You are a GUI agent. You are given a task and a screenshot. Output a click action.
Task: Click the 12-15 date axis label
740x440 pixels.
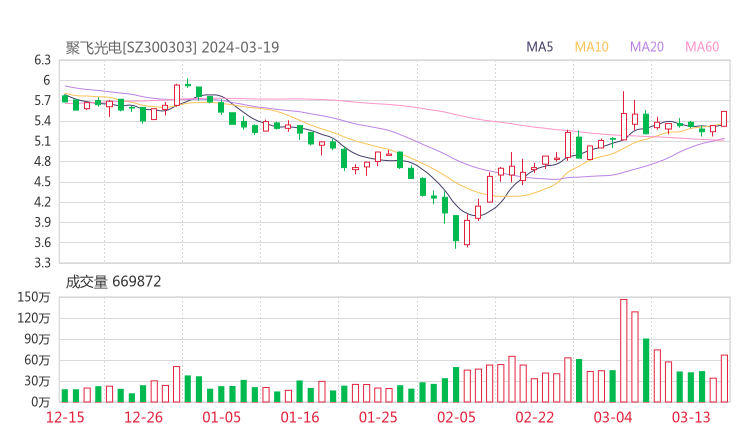coord(65,417)
